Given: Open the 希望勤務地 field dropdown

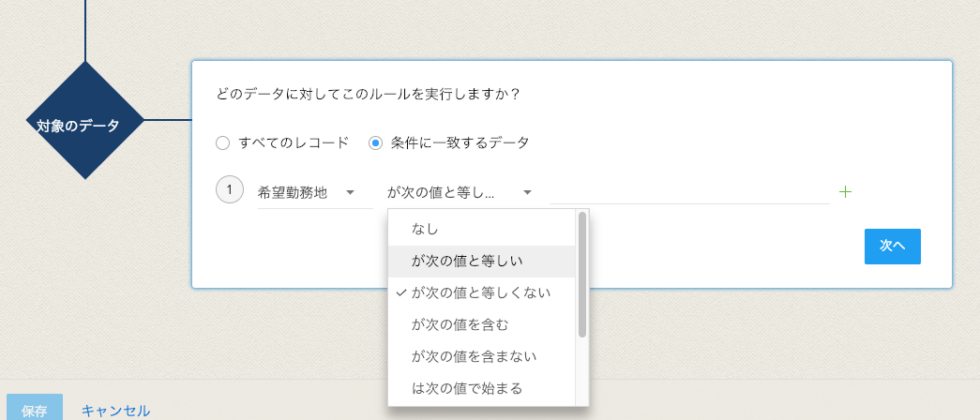Looking at the screenshot, I should point(315,193).
